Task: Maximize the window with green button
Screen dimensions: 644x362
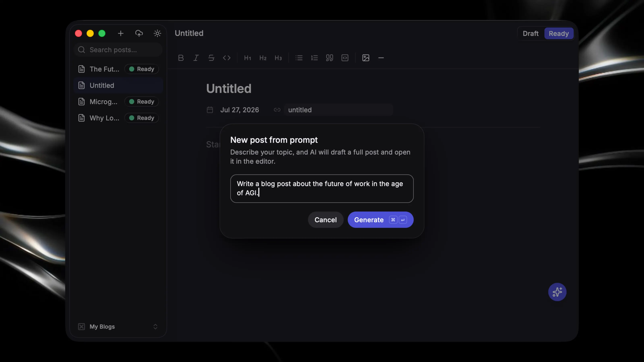Action: pos(102,33)
